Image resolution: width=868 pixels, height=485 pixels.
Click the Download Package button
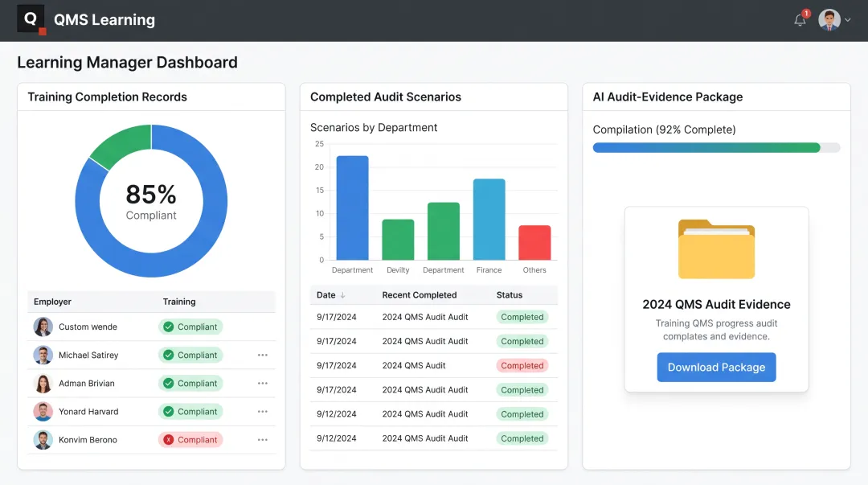pos(716,368)
